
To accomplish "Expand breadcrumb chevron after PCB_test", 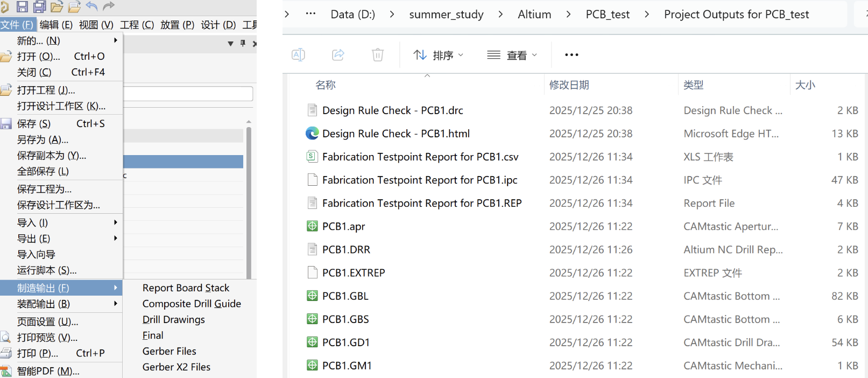I will click(647, 15).
